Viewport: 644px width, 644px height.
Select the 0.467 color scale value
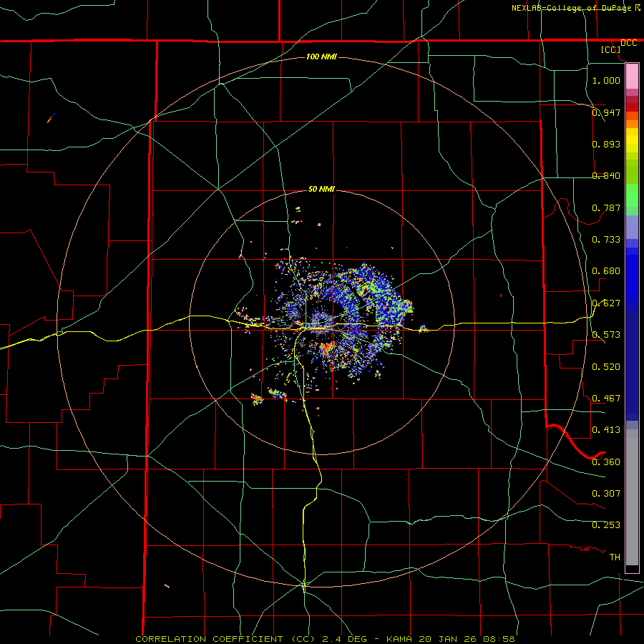pyautogui.click(x=606, y=399)
